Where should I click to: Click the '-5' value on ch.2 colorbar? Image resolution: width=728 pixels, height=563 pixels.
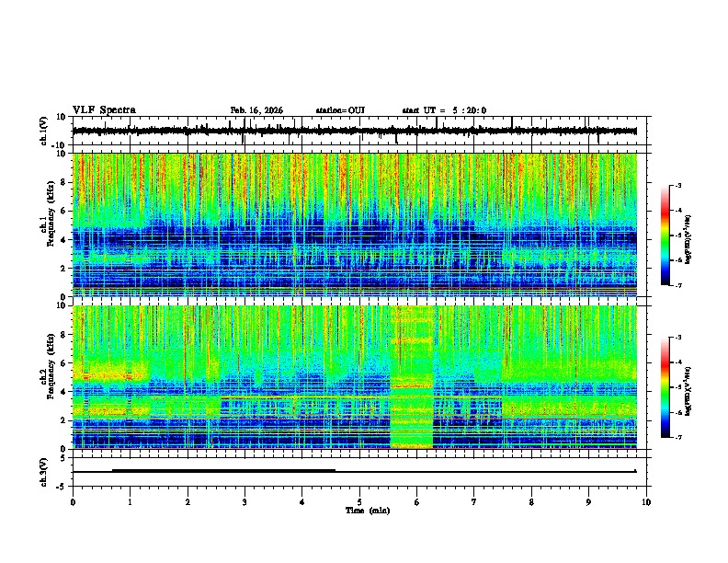coord(677,387)
